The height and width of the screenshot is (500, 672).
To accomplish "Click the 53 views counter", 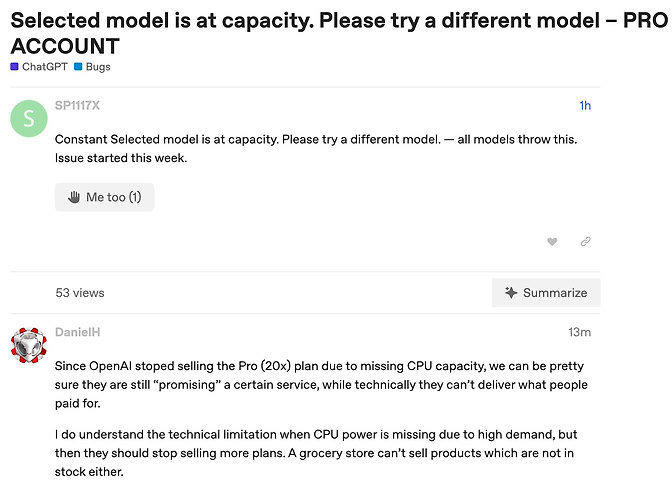I will pos(80,293).
